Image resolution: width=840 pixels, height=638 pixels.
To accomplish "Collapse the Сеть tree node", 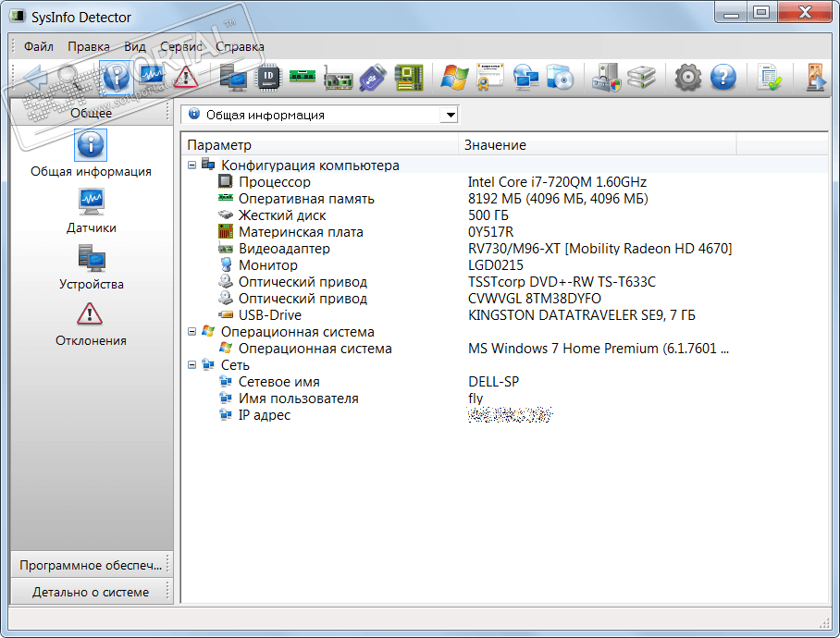I will coord(191,364).
